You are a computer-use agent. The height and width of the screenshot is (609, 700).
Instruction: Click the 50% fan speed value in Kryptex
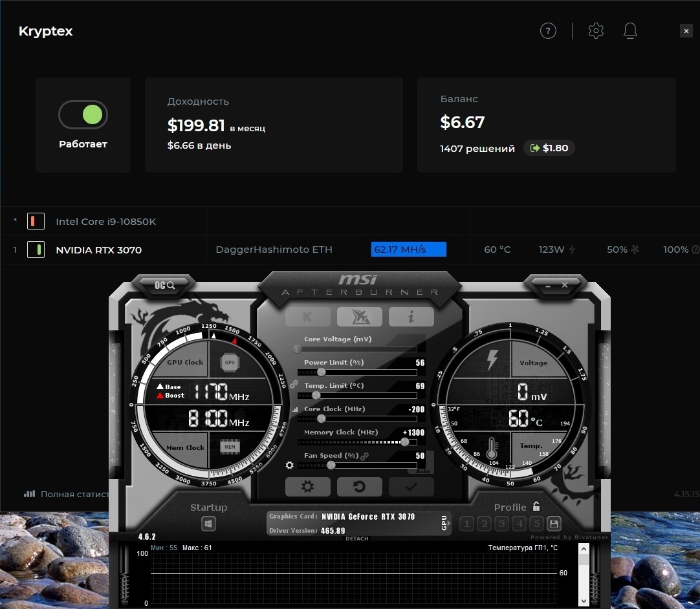617,250
